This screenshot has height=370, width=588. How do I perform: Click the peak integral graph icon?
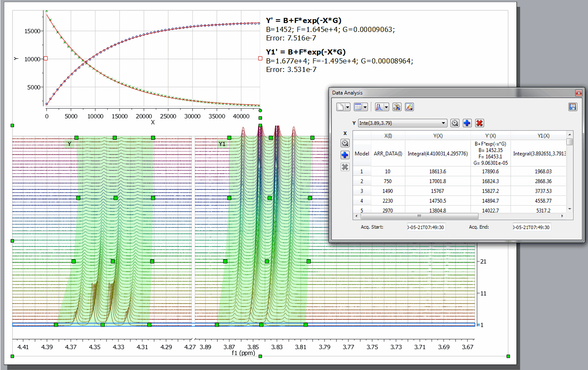pos(379,107)
